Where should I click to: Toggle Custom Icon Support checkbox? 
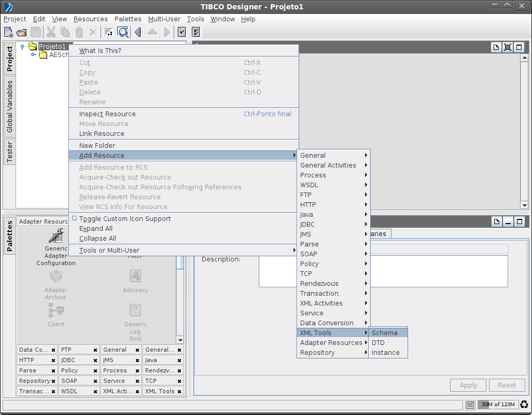[x=75, y=219]
